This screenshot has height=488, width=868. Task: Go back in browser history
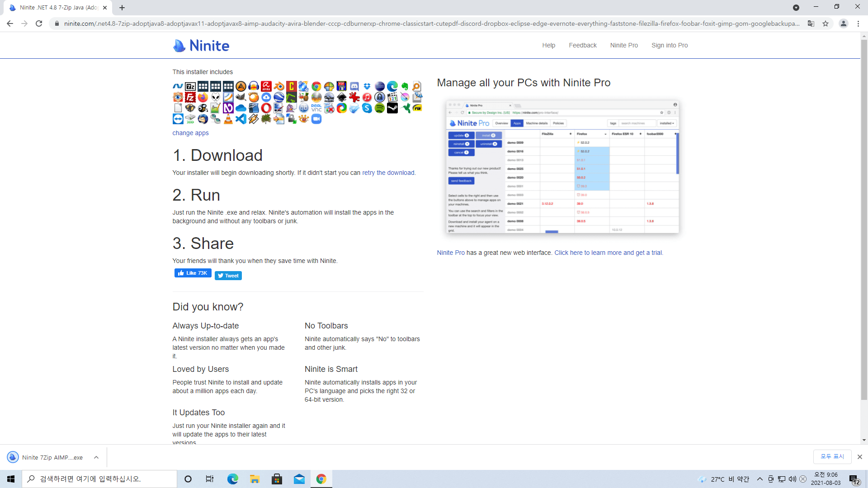10,23
